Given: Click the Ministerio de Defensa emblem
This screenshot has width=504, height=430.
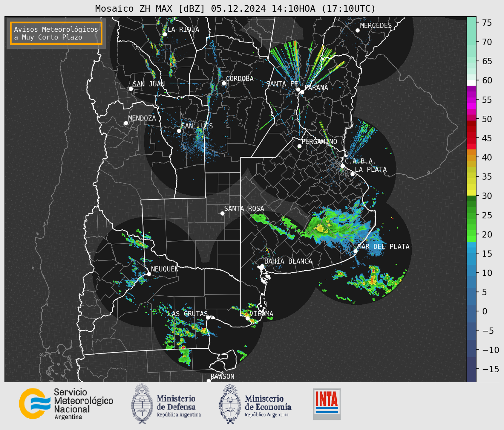Looking at the screenshot, I should [x=142, y=403].
